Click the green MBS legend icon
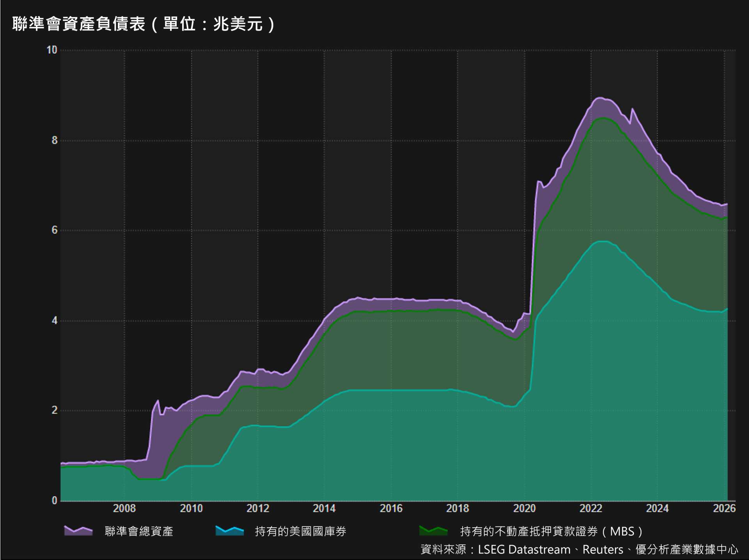The height and width of the screenshot is (560, 749). [x=433, y=531]
